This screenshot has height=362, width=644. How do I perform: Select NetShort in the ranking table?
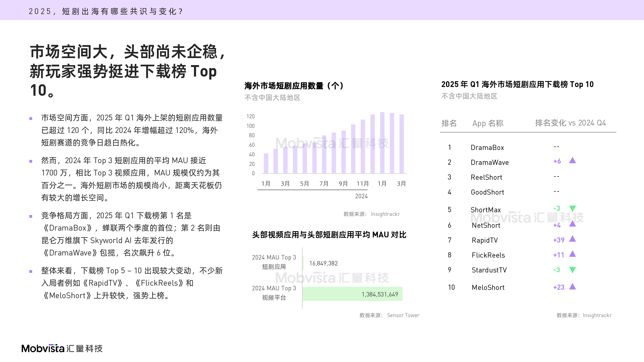coord(486,225)
